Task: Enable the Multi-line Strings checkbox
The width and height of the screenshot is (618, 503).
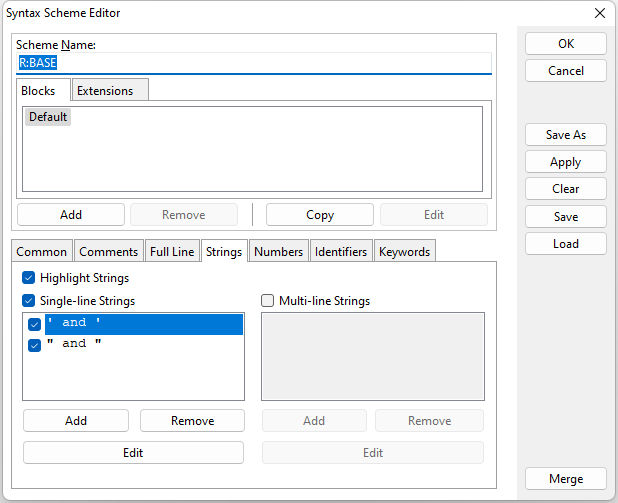Action: point(268,301)
